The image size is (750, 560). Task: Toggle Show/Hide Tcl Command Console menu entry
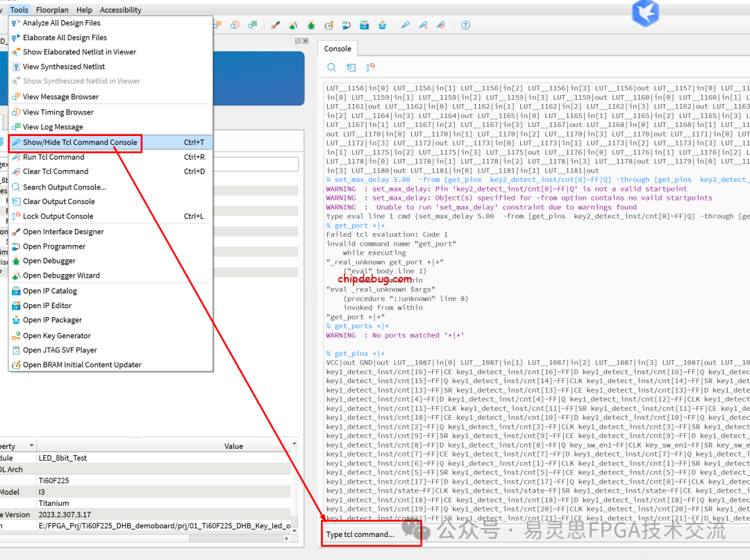pos(79,142)
